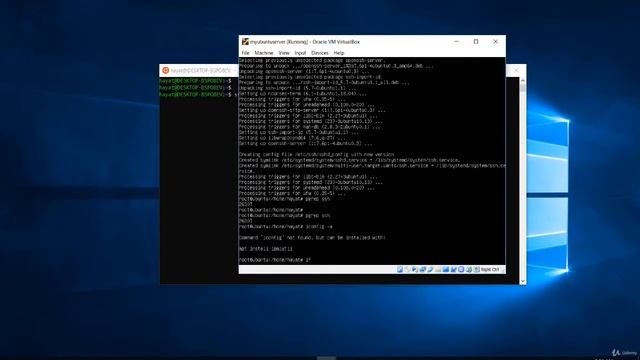
Task: Click the Ubuntu icon in the terminal title bar
Action: 165,70
